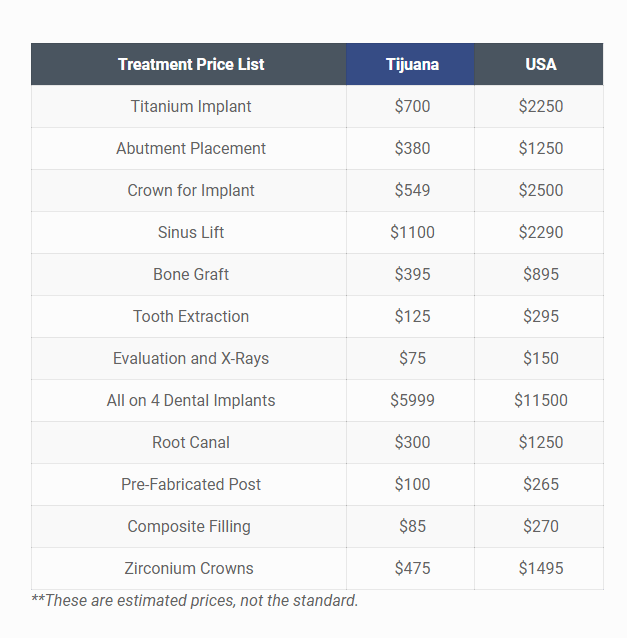Click the Pre-Fabricated Post row label
627x638 pixels.
191,484
